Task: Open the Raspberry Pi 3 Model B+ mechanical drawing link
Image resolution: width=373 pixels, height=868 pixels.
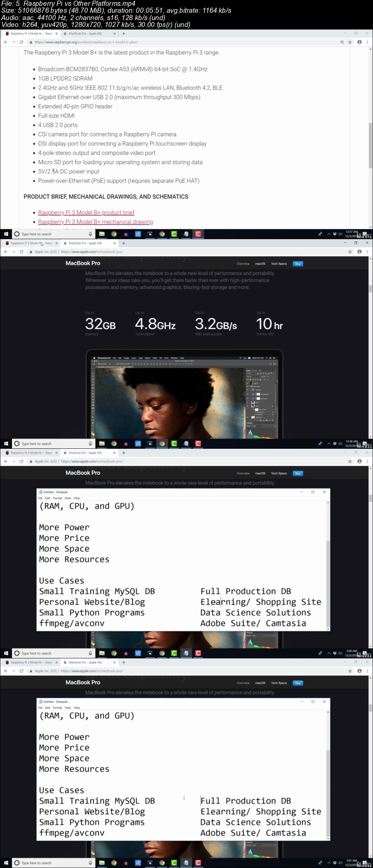Action: point(95,222)
